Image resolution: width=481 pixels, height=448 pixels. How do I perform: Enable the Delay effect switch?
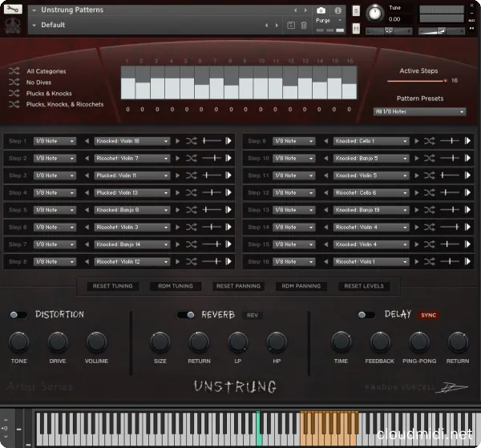point(366,315)
